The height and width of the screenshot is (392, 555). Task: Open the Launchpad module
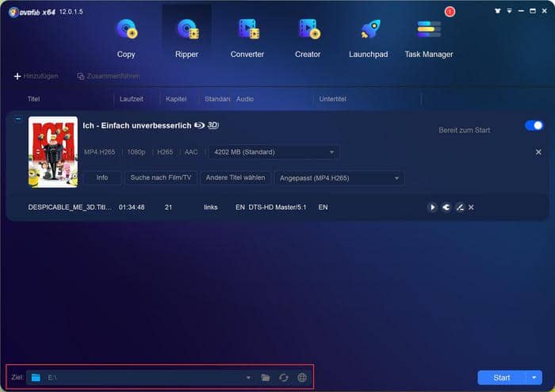368,38
